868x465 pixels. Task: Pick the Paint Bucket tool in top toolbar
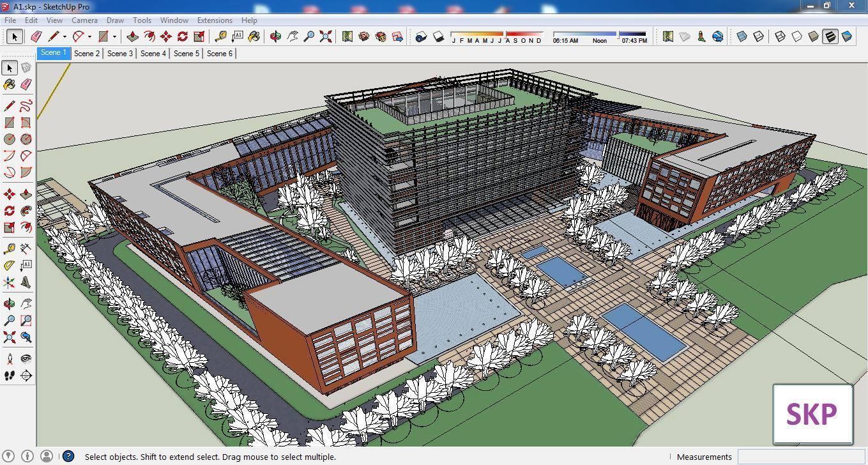tap(254, 36)
